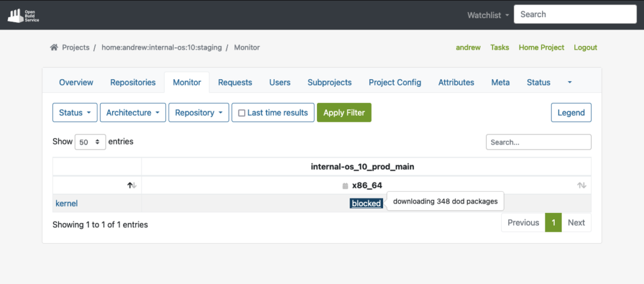The width and height of the screenshot is (644, 284).
Task: Click the blocked status link
Action: pos(366,204)
